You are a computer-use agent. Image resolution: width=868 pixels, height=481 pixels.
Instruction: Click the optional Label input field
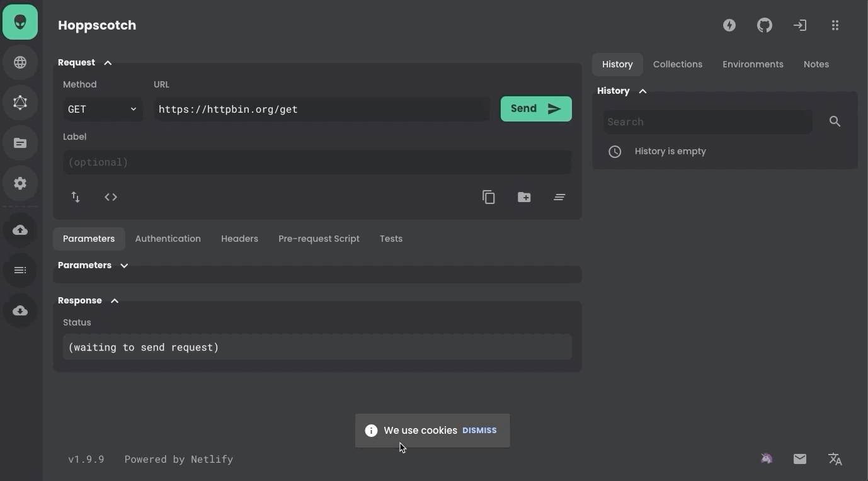pyautogui.click(x=317, y=162)
